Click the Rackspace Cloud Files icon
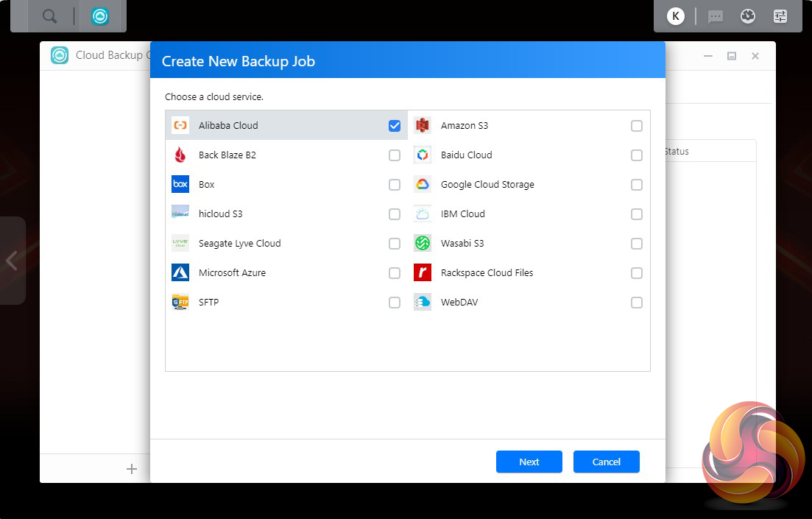The image size is (812, 519). 422,272
